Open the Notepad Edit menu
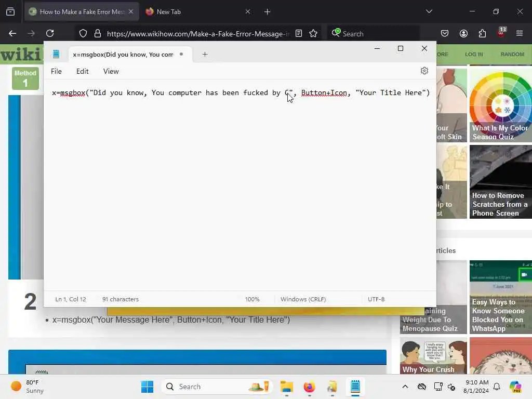 83,71
